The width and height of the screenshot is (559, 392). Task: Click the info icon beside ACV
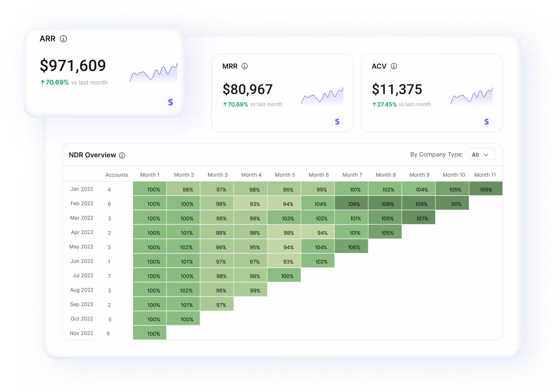(394, 66)
